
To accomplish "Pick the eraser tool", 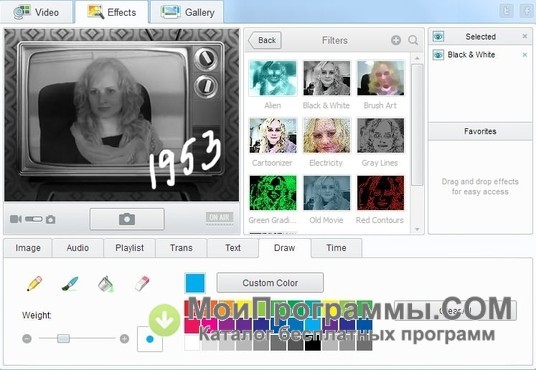I will pyautogui.click(x=142, y=283).
